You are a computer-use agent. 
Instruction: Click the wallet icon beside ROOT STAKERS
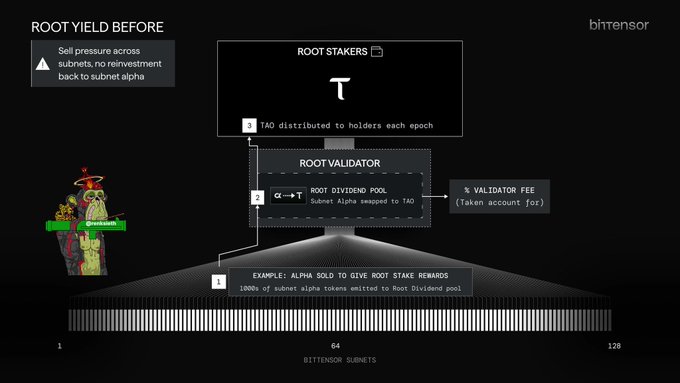pyautogui.click(x=377, y=52)
